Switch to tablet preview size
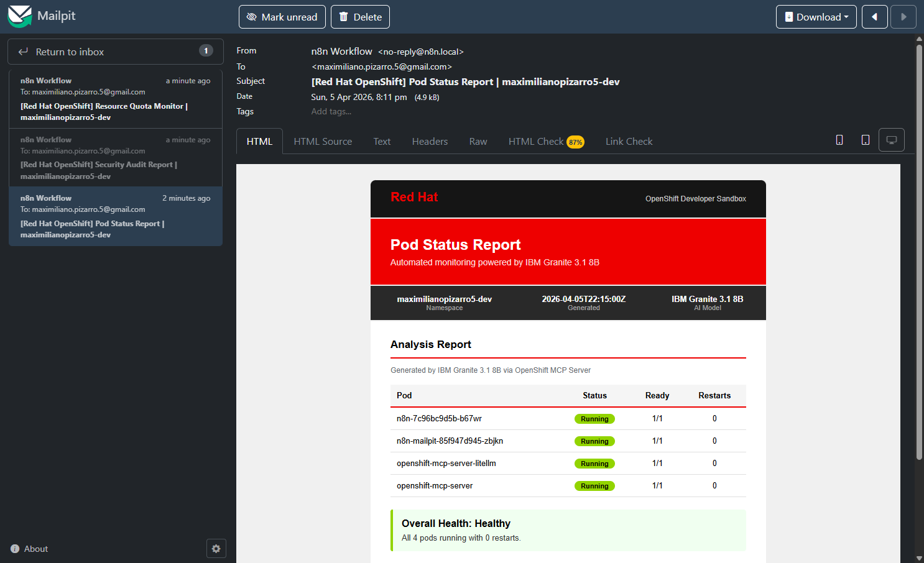This screenshot has width=924, height=563. tap(865, 140)
